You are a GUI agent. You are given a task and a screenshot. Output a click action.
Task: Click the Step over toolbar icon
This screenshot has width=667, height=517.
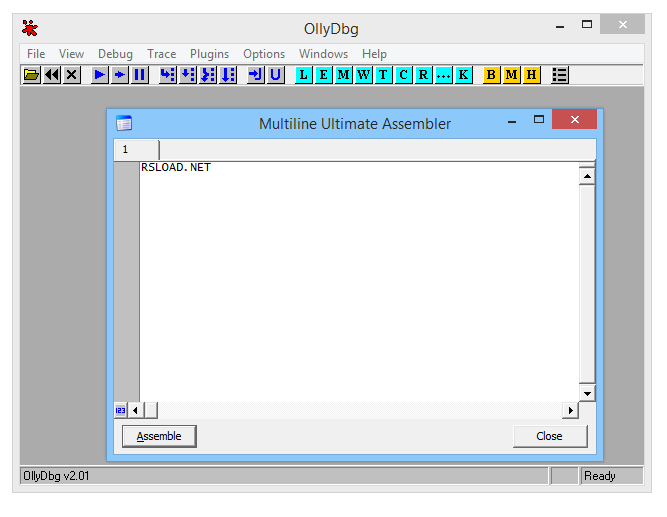tap(188, 75)
